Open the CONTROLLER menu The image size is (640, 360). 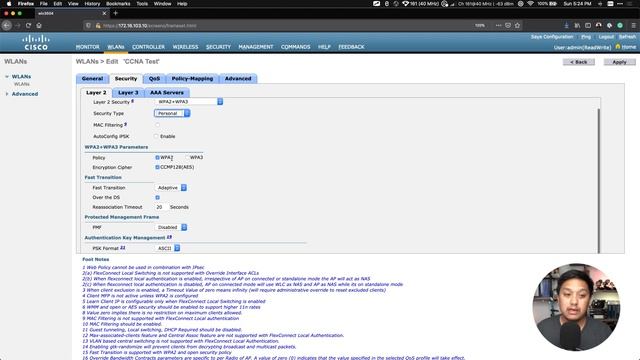point(148,47)
